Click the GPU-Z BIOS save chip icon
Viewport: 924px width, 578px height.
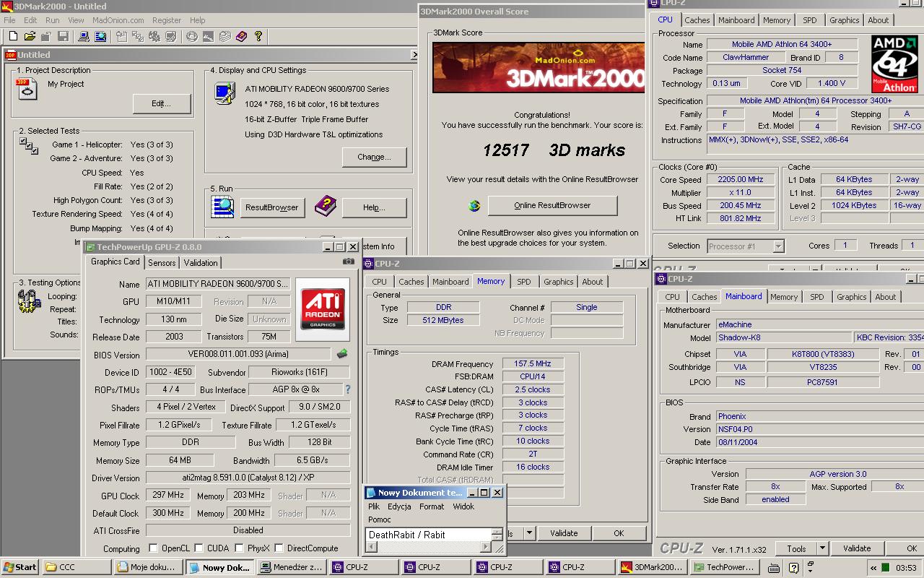[x=342, y=354]
